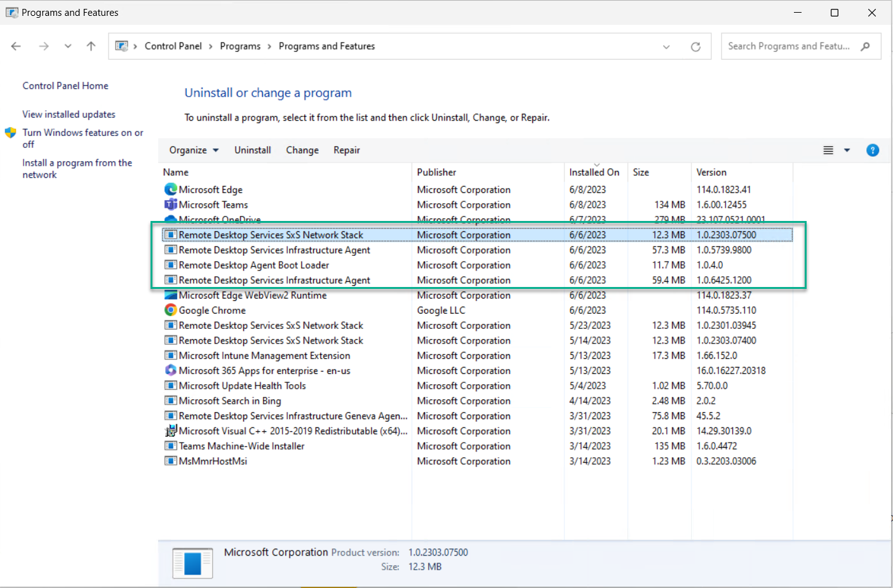Click the Edge WebView2 Runtime icon
The image size is (893, 588).
[x=170, y=295]
